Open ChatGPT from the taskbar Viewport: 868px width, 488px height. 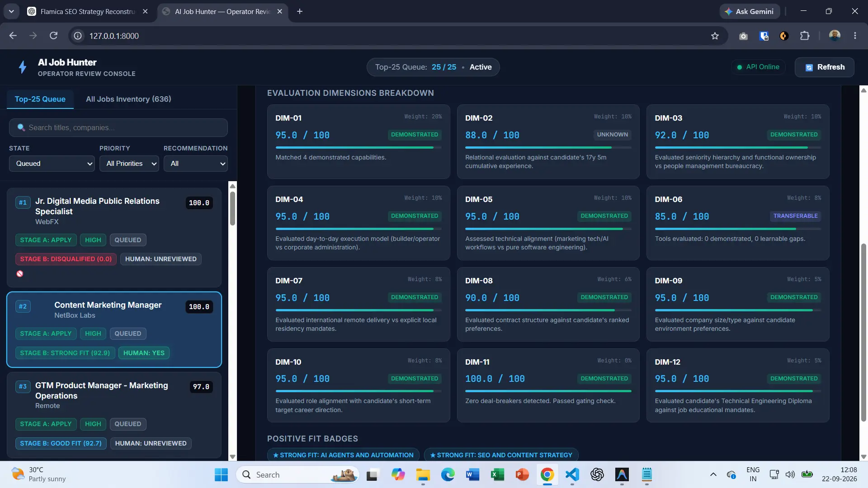pyautogui.click(x=597, y=475)
